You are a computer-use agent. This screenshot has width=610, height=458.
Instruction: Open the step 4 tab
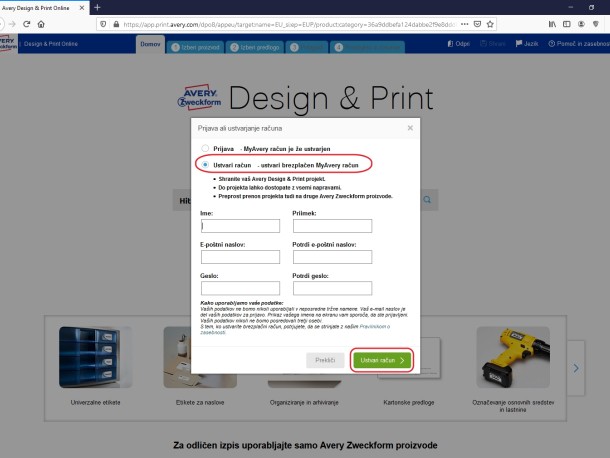[x=368, y=47]
